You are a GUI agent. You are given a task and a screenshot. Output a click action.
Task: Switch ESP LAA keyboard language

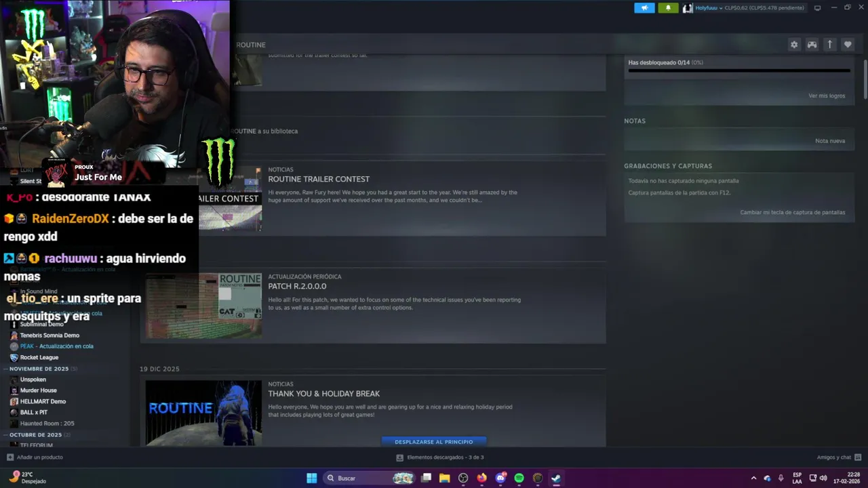797,478
